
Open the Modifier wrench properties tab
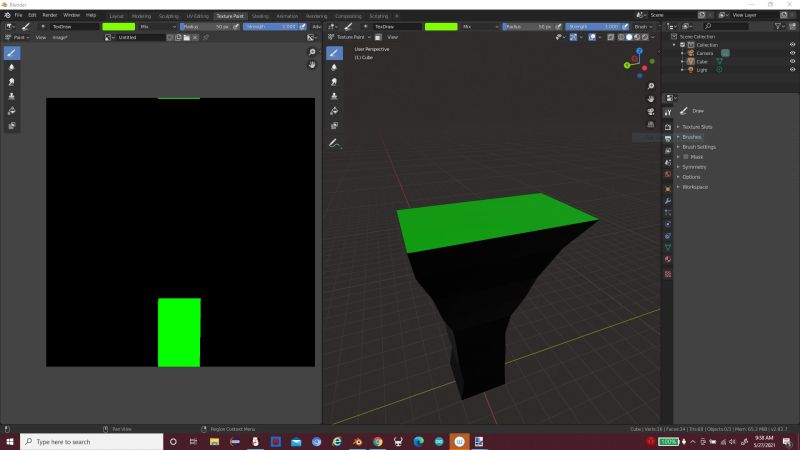tap(667, 201)
